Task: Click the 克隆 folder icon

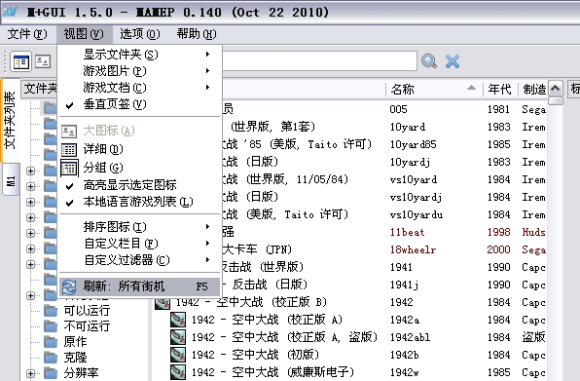Action: coord(51,357)
